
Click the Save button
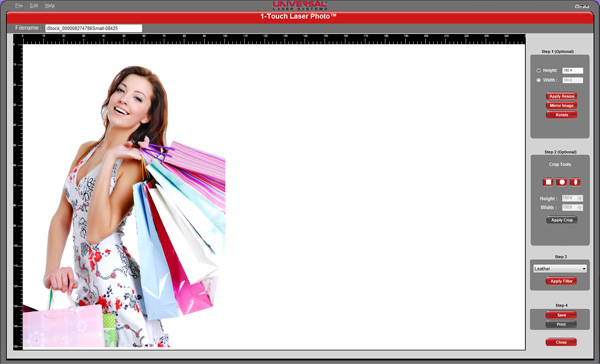(x=561, y=315)
